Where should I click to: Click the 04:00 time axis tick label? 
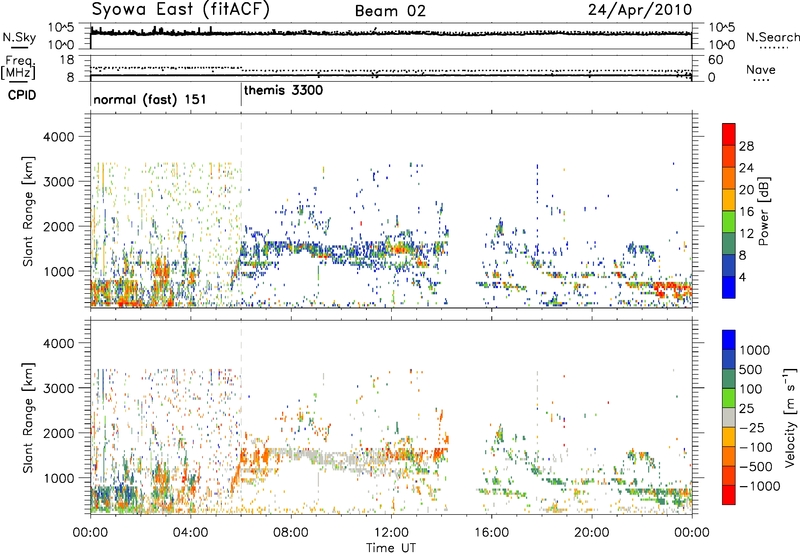tap(190, 533)
